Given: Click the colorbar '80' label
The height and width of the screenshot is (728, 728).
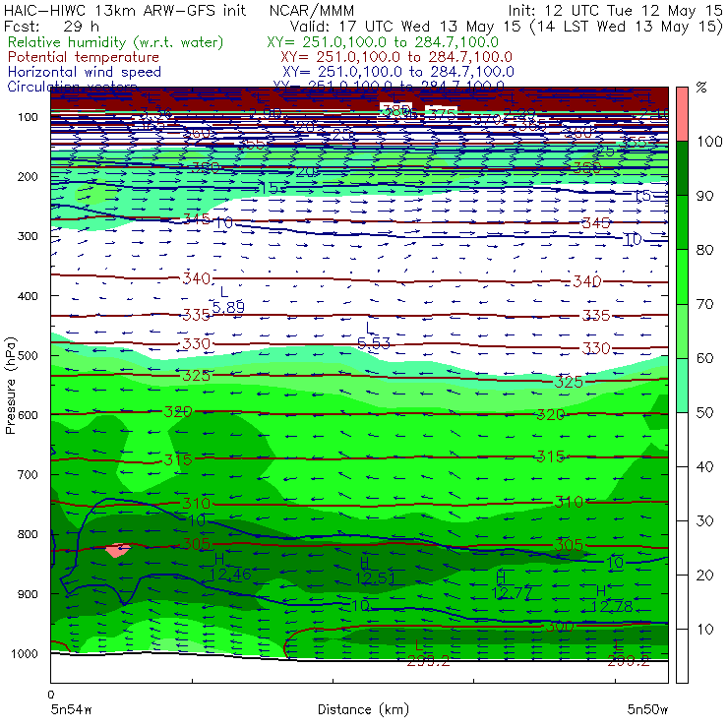Looking at the screenshot, I should coord(704,250).
